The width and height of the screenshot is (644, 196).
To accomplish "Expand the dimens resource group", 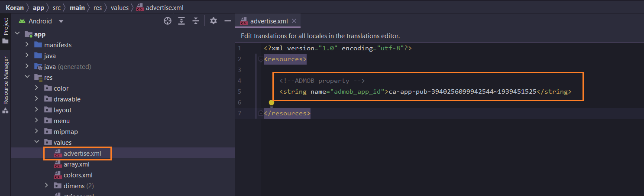I will tap(46, 186).
